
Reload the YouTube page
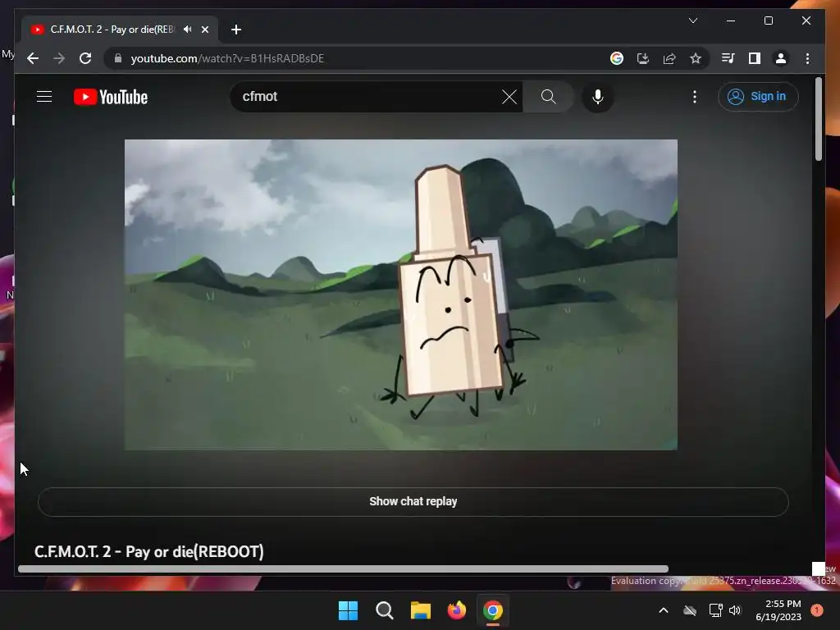pyautogui.click(x=85, y=58)
